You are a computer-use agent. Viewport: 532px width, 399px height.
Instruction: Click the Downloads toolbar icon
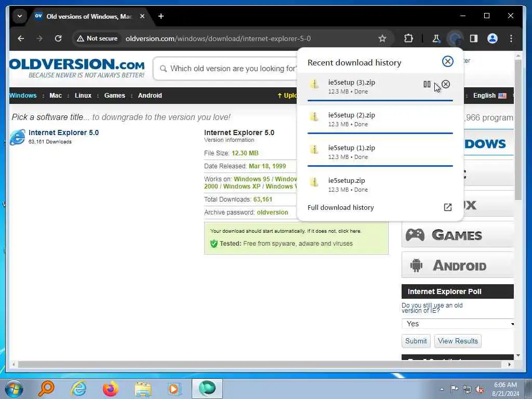(x=455, y=38)
